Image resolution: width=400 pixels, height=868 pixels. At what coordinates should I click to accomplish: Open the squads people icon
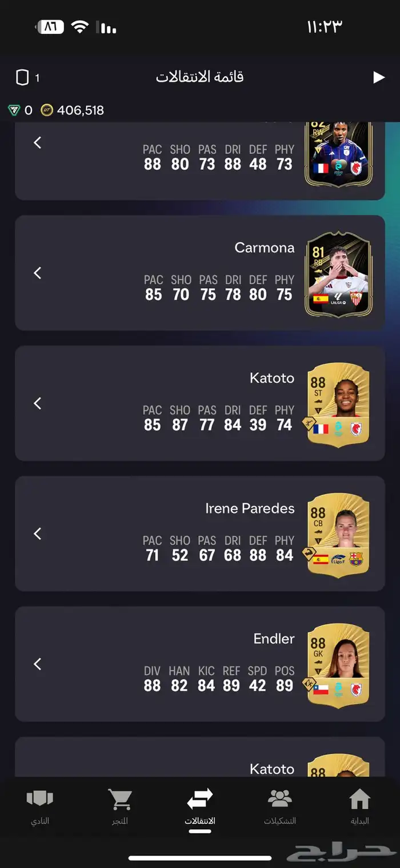(x=280, y=799)
